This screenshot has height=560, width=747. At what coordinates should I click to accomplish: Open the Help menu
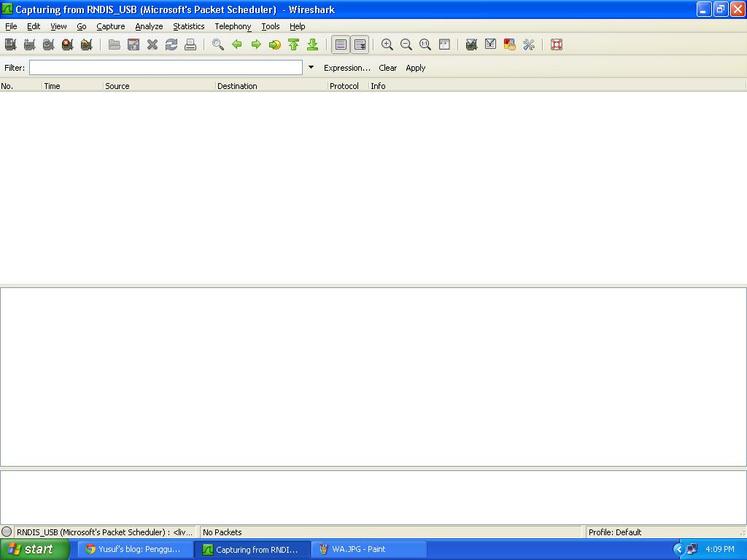click(x=298, y=27)
